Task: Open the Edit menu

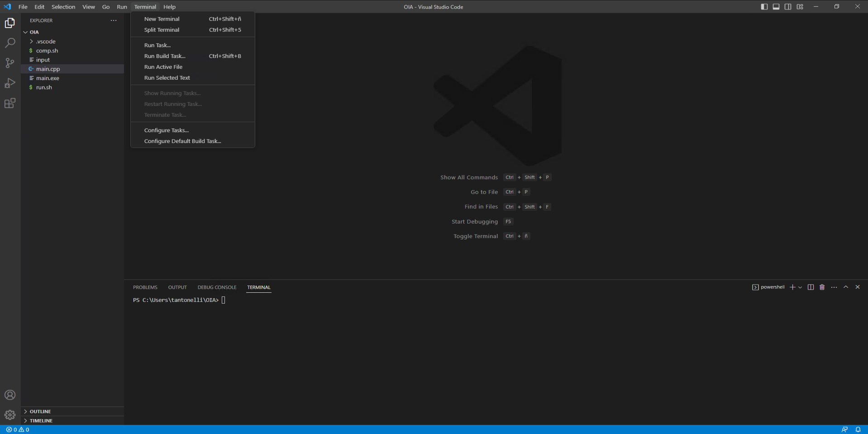Action: (x=39, y=7)
